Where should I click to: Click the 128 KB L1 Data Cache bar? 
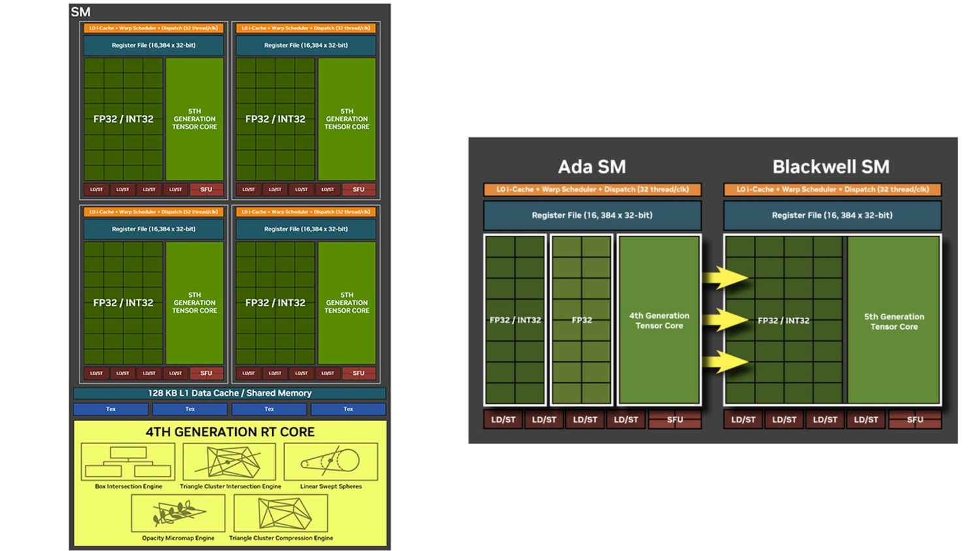tap(230, 392)
